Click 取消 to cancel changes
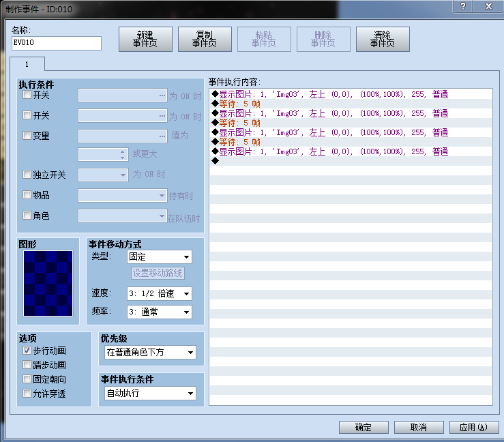 point(419,427)
